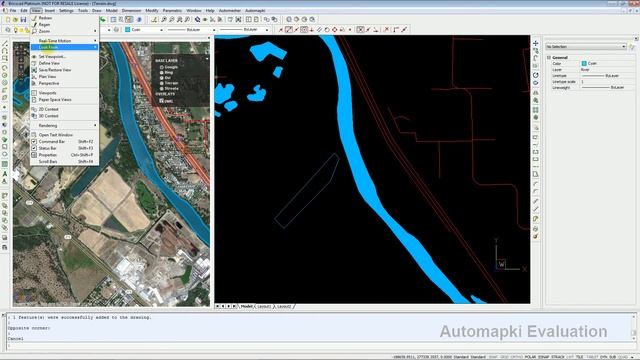The width and height of the screenshot is (640, 360).
Task: Toggle the Command Bar checkbox in View menu
Action: pos(34,141)
